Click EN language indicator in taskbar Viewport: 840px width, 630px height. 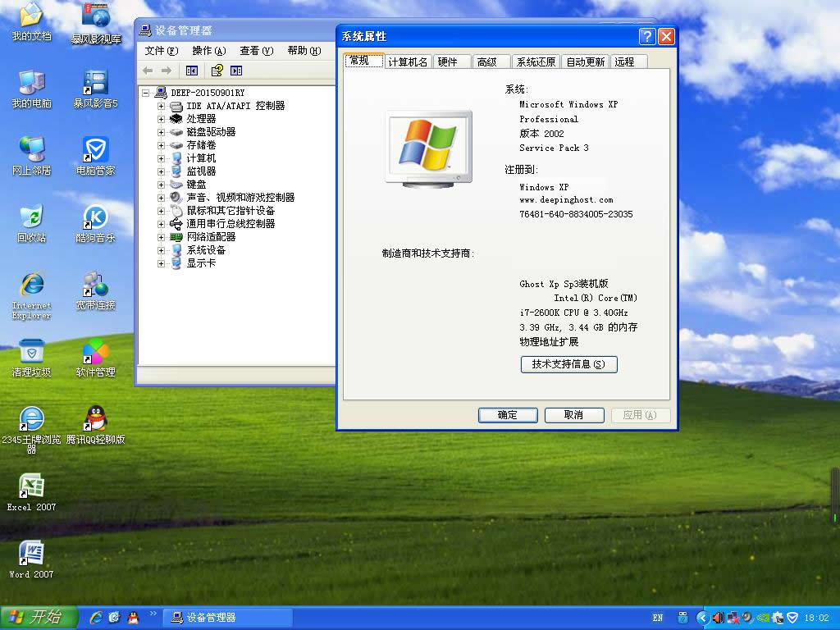coord(657,618)
